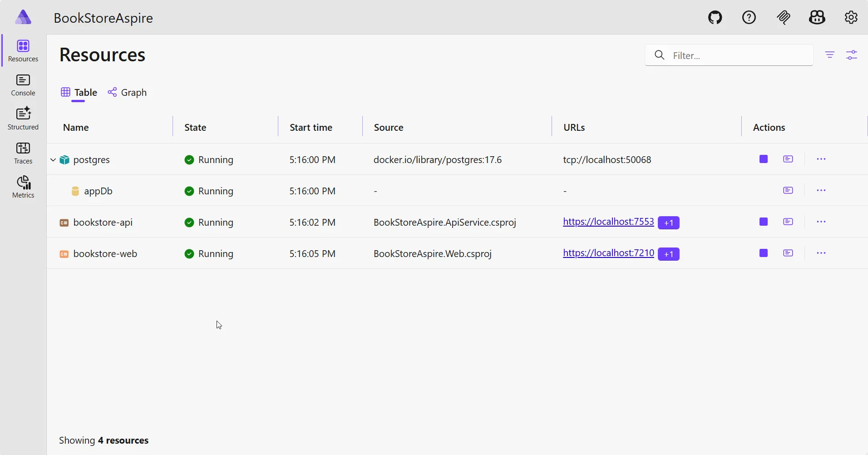Viewport: 868px width, 455px height.
Task: Open the Resources panel in the sidebar
Action: [x=23, y=50]
